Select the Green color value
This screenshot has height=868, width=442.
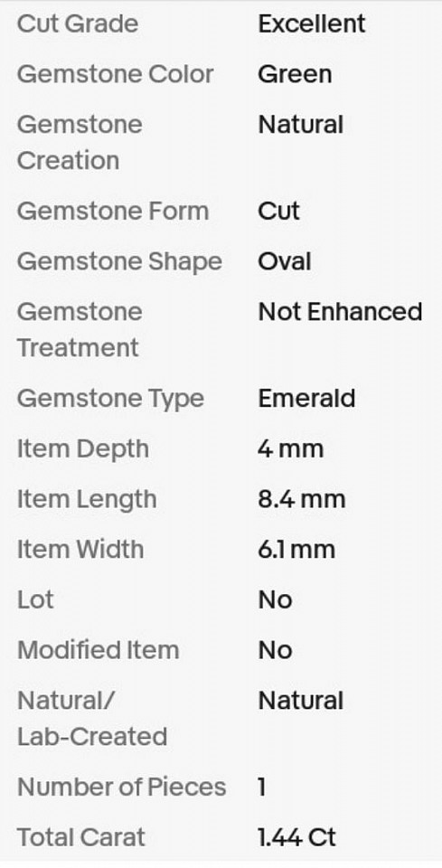pos(295,74)
